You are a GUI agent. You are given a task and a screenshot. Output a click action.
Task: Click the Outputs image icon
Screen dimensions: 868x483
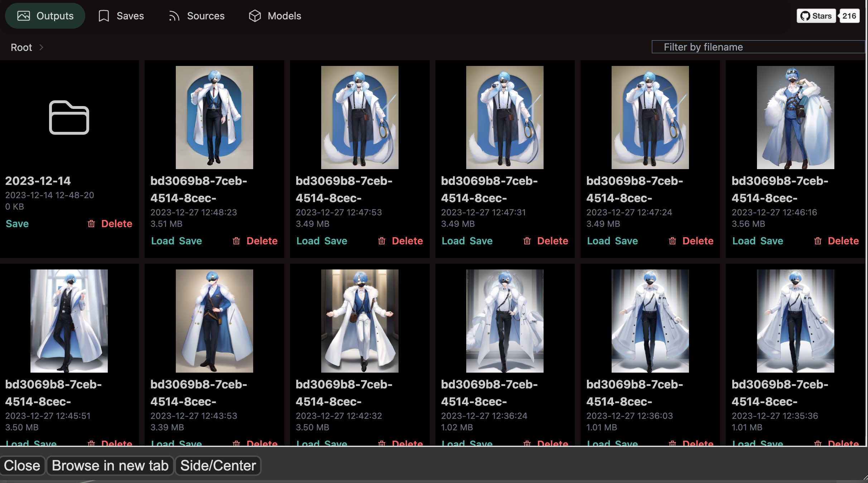tap(24, 16)
